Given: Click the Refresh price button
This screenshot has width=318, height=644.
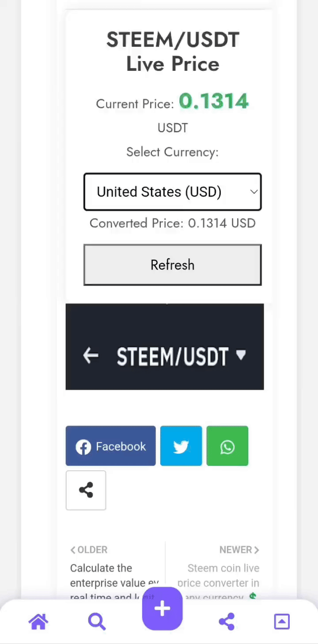Looking at the screenshot, I should pos(172,265).
